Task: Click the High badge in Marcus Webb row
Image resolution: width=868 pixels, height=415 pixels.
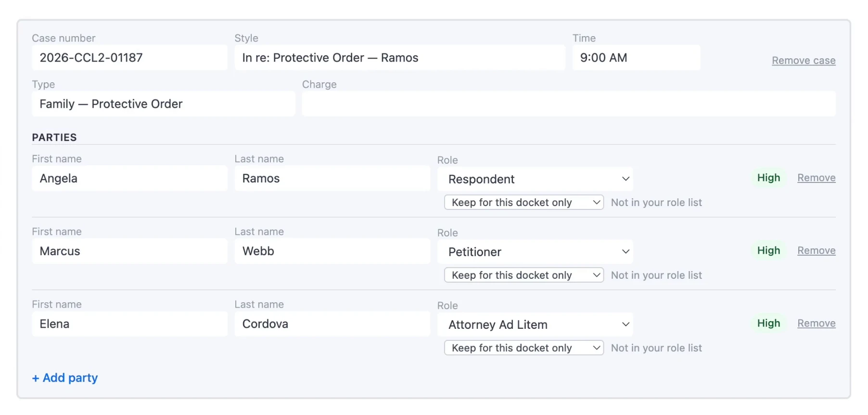Action: coord(768,251)
